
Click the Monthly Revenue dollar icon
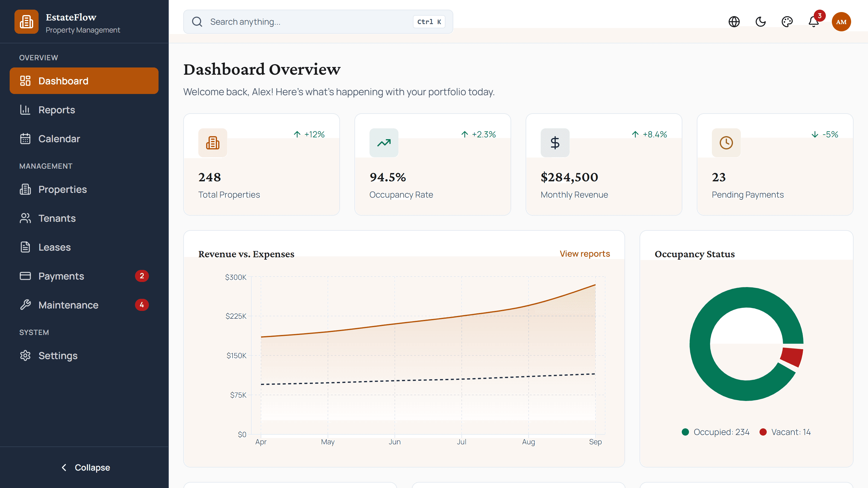click(x=555, y=143)
